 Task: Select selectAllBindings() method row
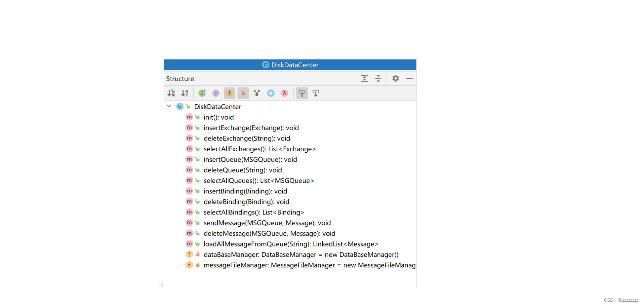point(254,212)
